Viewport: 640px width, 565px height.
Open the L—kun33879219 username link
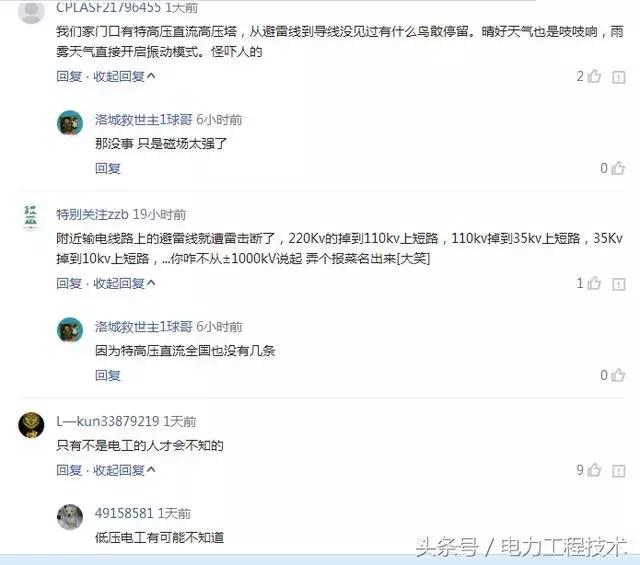[108, 421]
